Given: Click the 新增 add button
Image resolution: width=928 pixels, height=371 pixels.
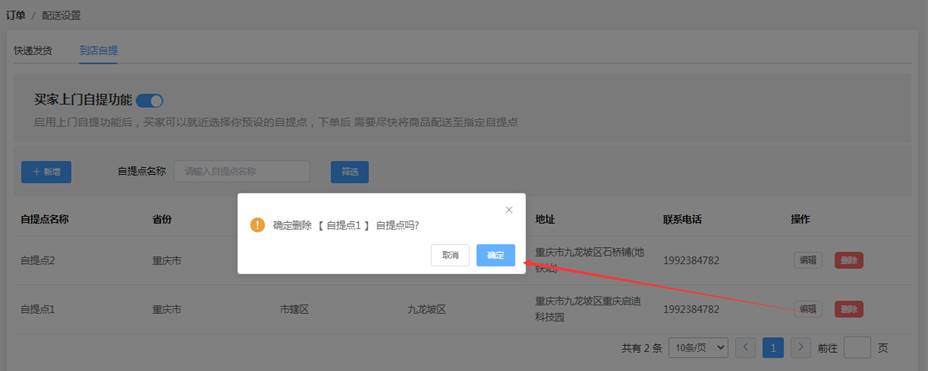Looking at the screenshot, I should 46,172.
